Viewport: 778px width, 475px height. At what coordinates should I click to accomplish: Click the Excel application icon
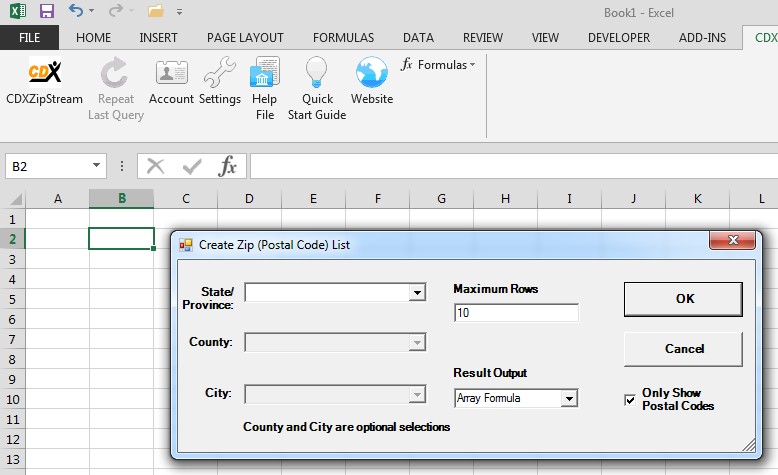point(18,10)
